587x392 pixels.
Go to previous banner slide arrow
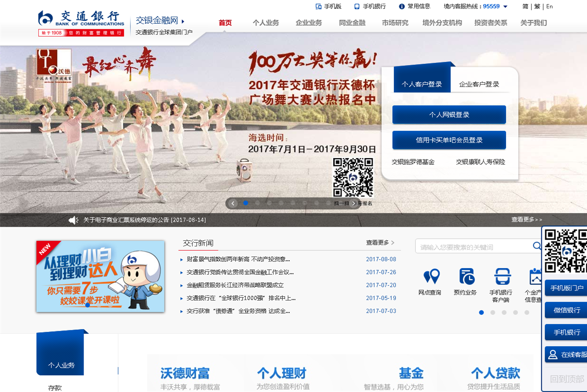[x=233, y=203]
